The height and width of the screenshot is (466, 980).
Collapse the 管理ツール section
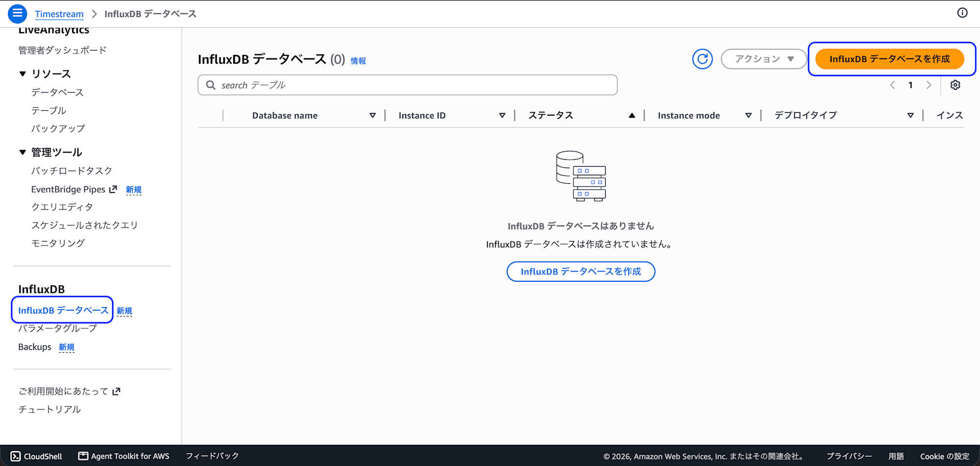pos(23,152)
